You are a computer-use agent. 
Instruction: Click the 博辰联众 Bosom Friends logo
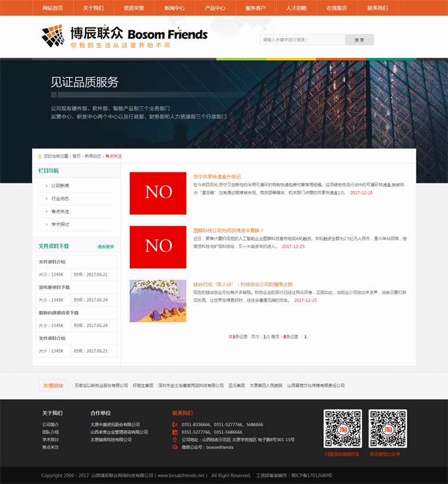pos(124,36)
